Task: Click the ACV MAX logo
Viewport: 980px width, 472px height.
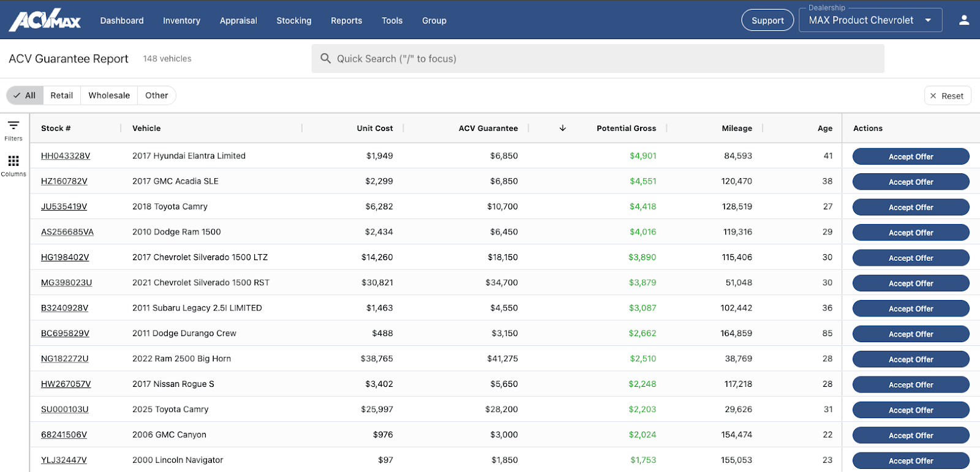Action: pos(45,20)
